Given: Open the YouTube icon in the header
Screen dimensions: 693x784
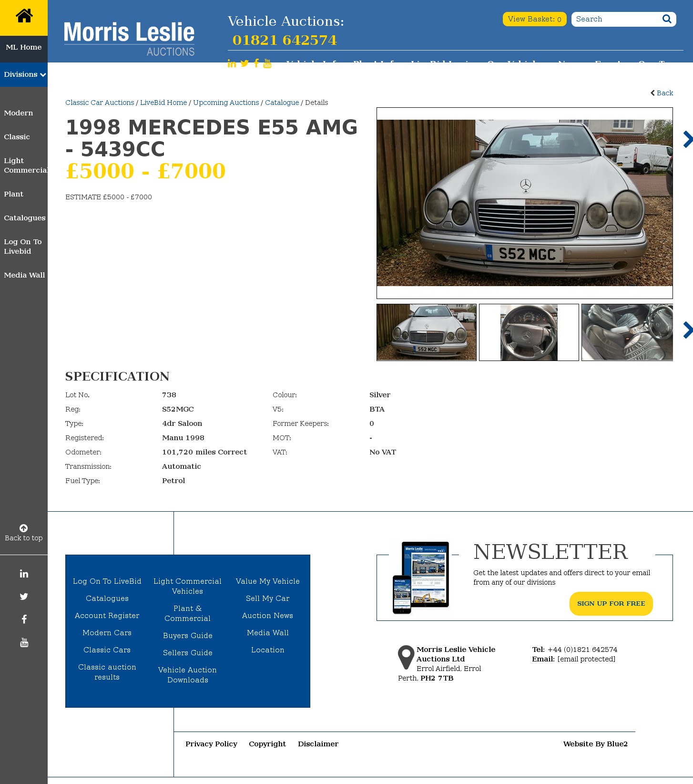Looking at the screenshot, I should click(267, 63).
